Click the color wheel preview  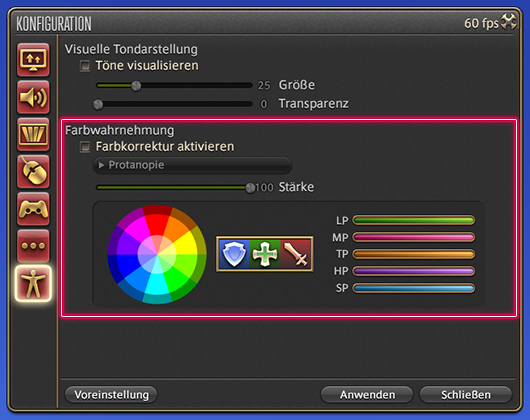tap(157, 254)
